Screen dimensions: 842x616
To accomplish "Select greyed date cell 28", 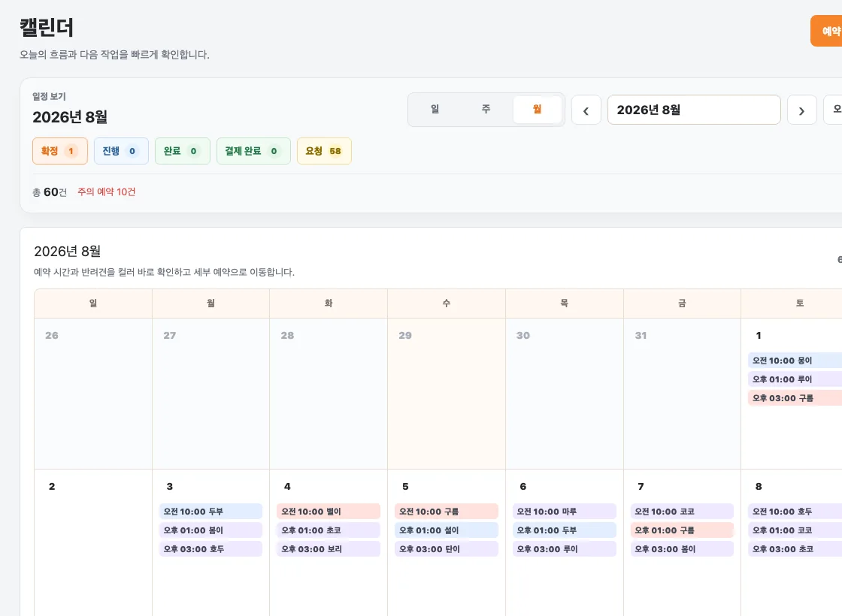I will tap(329, 394).
